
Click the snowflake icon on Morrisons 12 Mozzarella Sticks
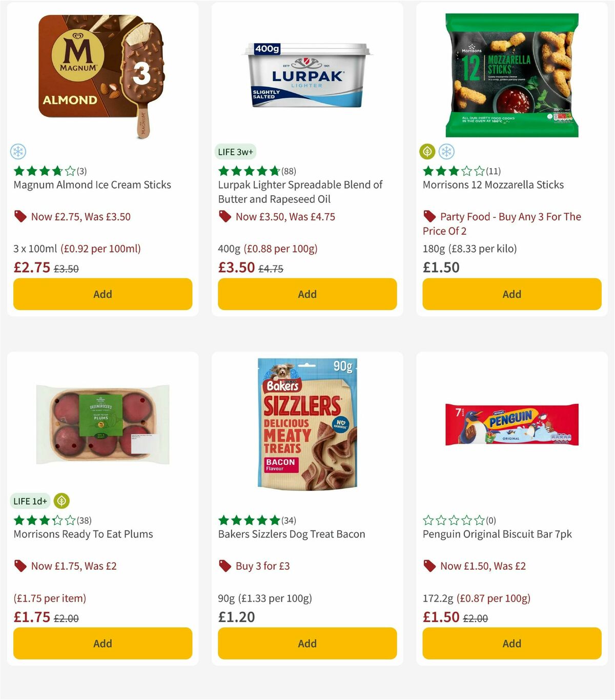(x=447, y=152)
